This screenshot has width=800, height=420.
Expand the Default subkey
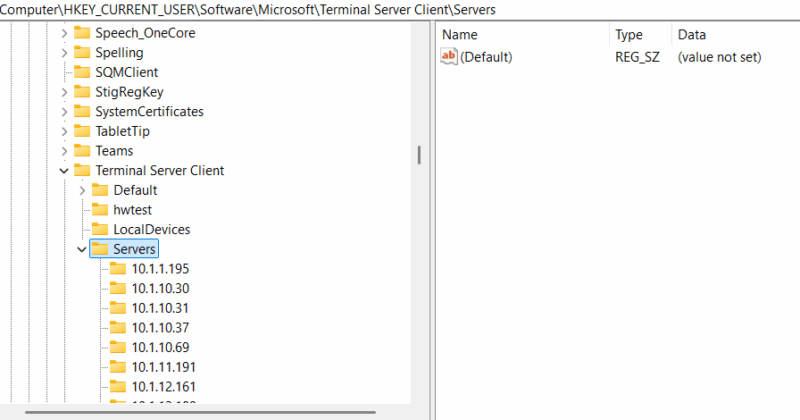pos(82,190)
